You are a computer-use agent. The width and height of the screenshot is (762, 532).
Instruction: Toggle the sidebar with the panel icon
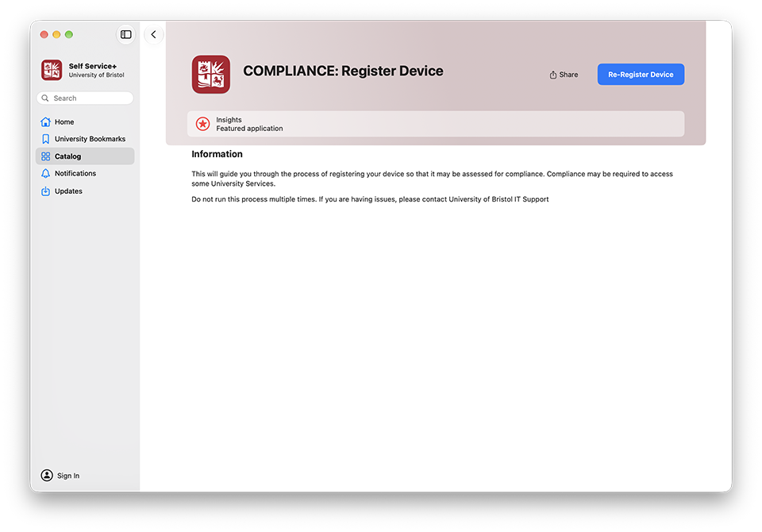click(x=126, y=34)
